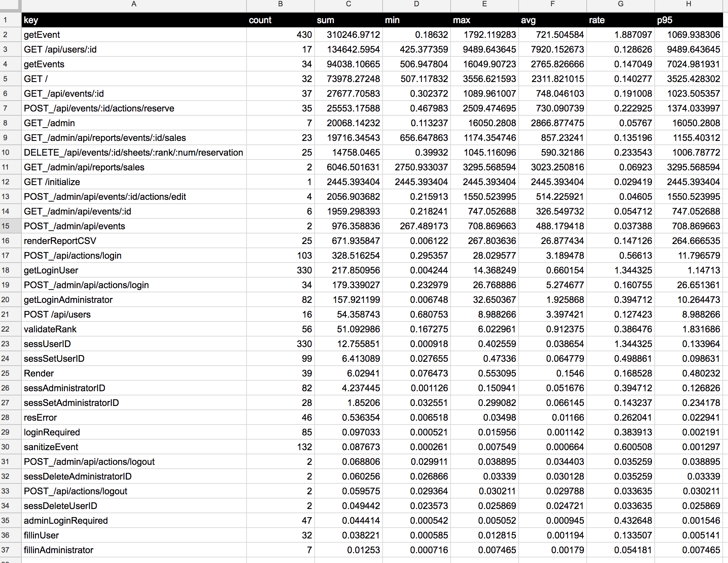The image size is (728, 563).
Task: Select the 'key' header cell
Action: [x=134, y=20]
